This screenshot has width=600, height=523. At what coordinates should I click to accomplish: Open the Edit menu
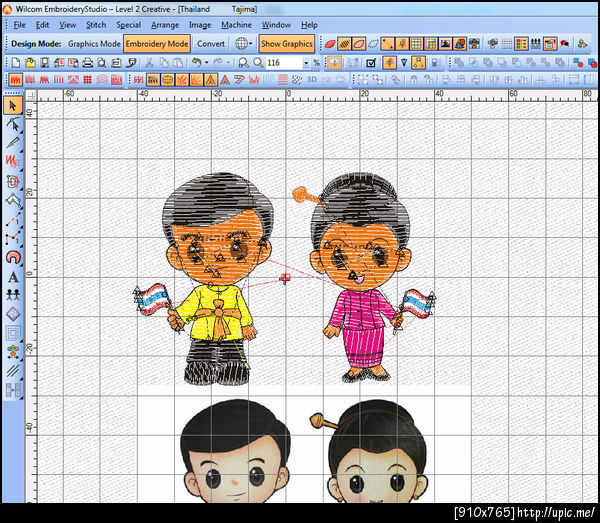tap(42, 25)
